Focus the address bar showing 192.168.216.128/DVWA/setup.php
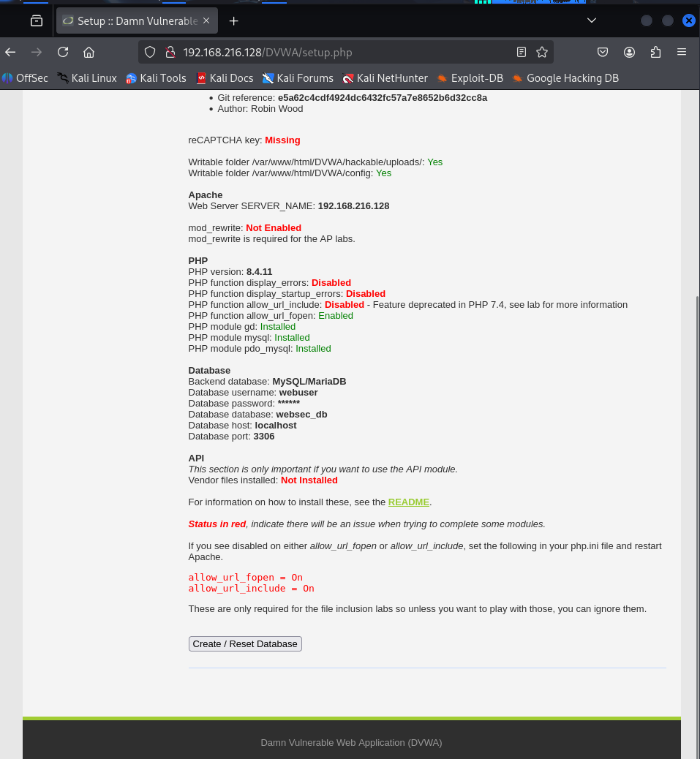 346,52
